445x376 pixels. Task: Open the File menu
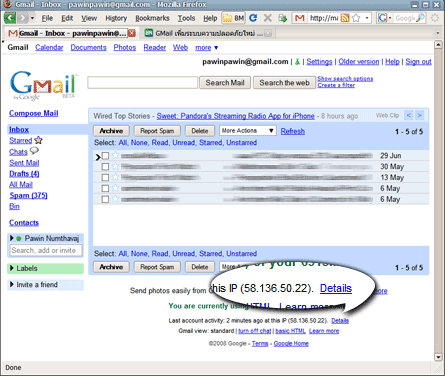pos(47,18)
